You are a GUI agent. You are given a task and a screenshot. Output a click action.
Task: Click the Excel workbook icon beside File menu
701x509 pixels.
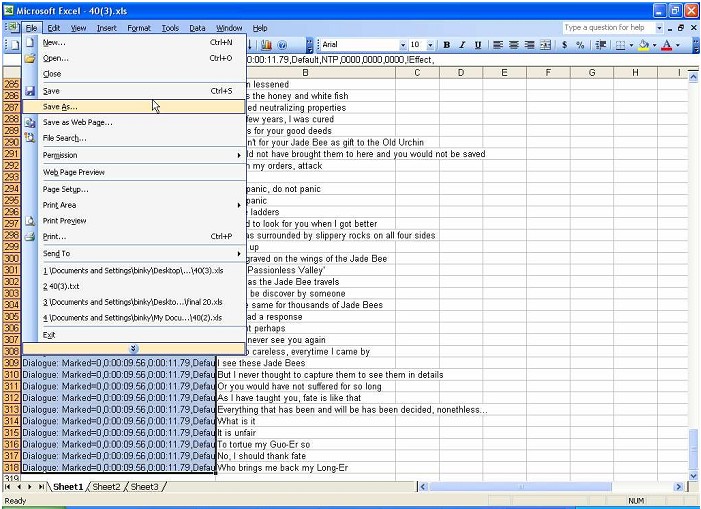[12, 28]
